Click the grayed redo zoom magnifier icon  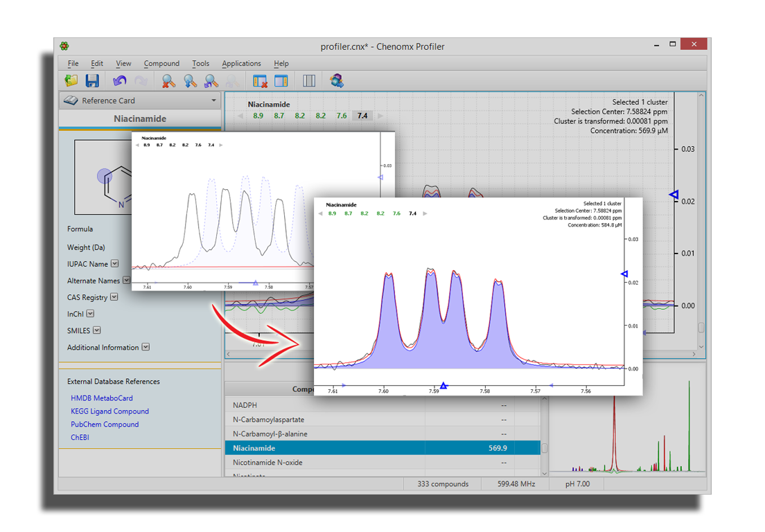tap(233, 80)
